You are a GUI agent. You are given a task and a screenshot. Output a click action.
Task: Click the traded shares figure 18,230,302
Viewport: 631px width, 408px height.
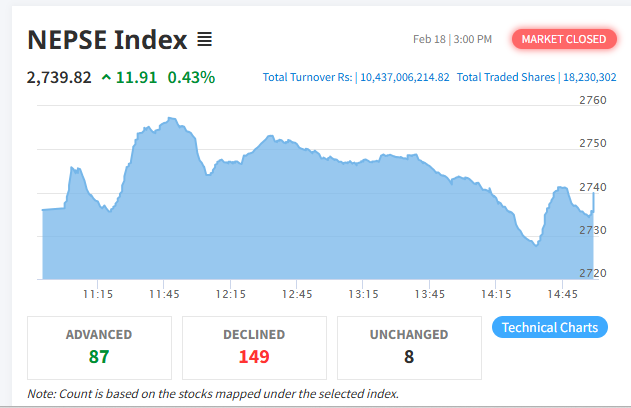(591, 77)
